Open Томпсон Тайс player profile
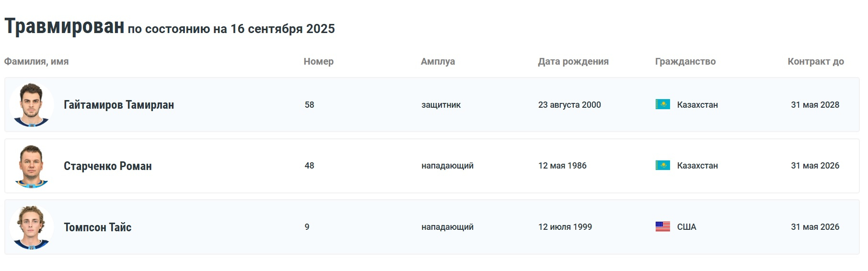Viewport: 868px width, 271px height. [98, 227]
